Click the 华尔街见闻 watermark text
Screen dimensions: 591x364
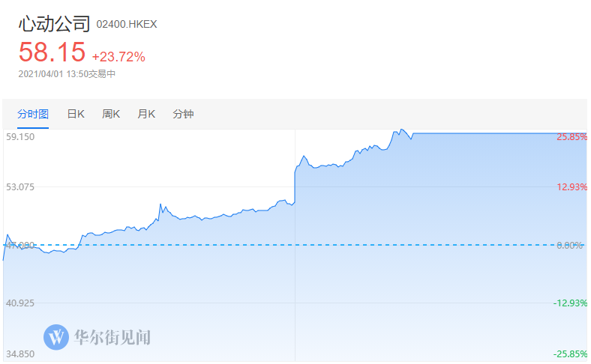point(112,337)
